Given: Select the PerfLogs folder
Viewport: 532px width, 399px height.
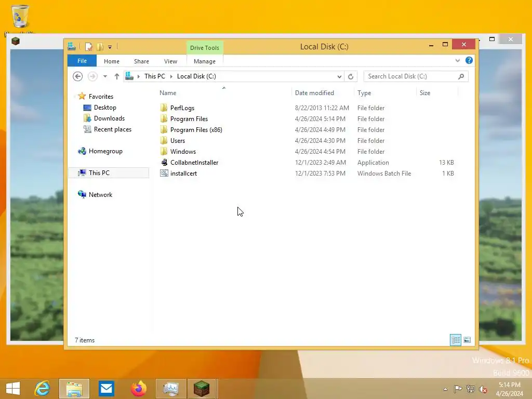Looking at the screenshot, I should (182, 108).
